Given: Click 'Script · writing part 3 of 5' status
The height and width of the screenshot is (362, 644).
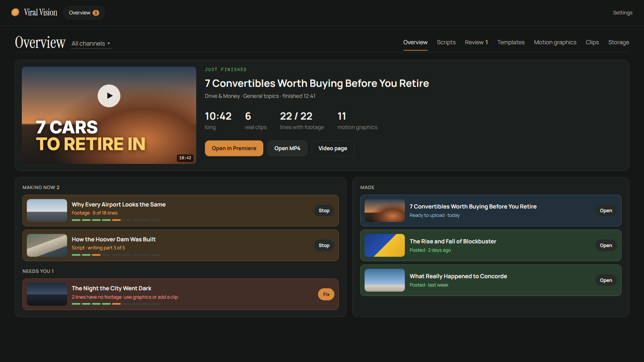Looking at the screenshot, I should pyautogui.click(x=98, y=248).
